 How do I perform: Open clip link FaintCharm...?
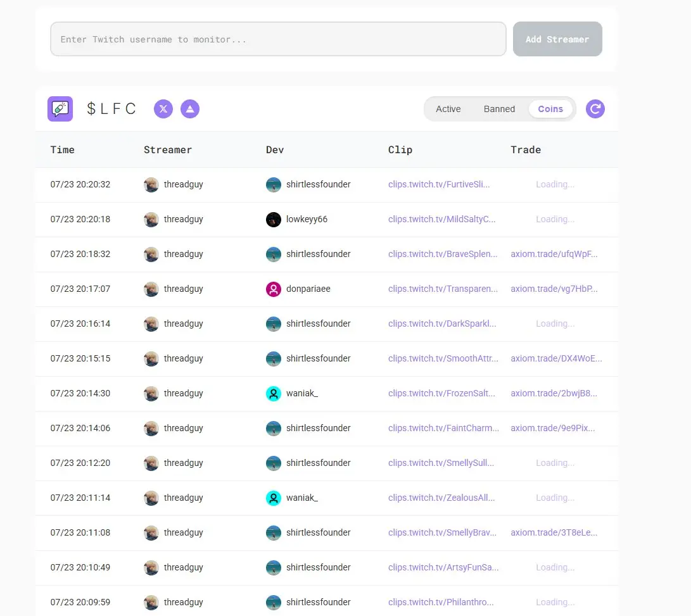(443, 428)
